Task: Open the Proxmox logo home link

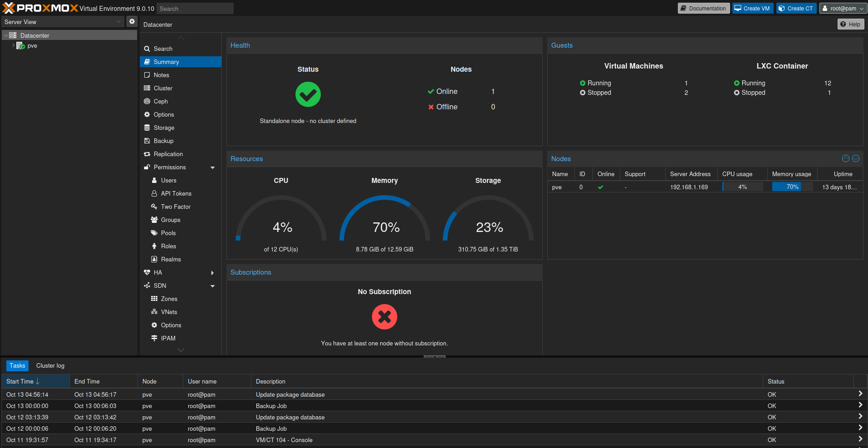Action: click(x=41, y=8)
